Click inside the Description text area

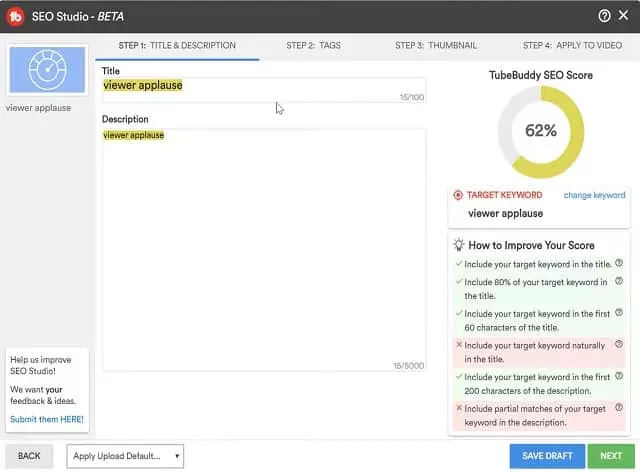pos(264,250)
